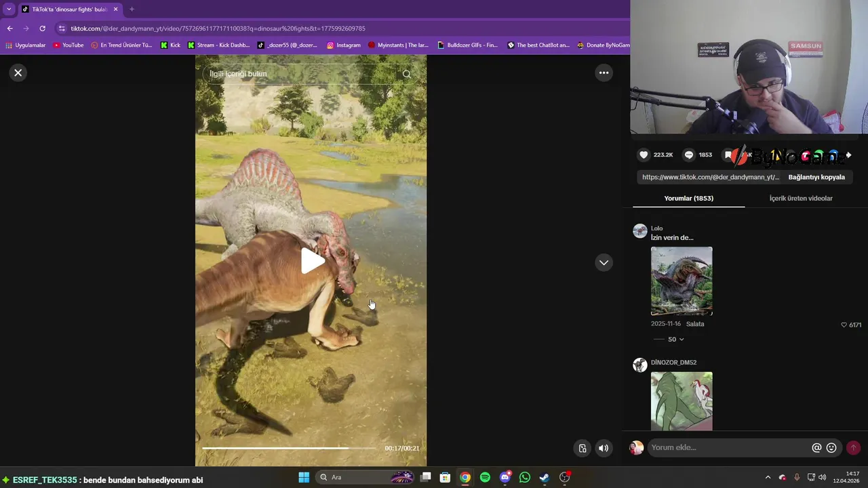Screen dimensions: 868x488
Task: Expand the system tray hidden icons chevron
Action: point(768,477)
